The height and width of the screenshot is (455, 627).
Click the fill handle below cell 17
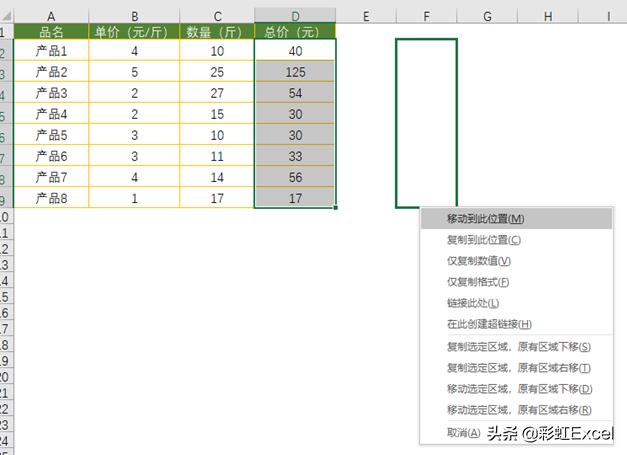[x=335, y=208]
